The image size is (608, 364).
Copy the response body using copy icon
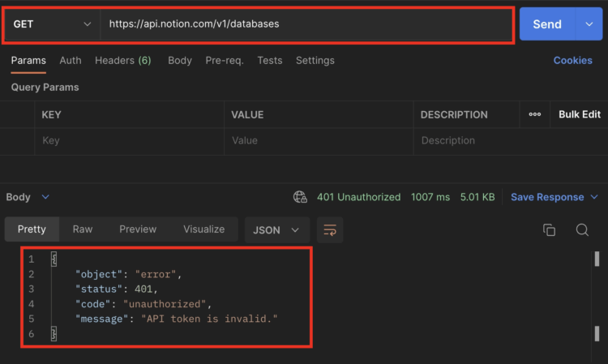coord(549,230)
